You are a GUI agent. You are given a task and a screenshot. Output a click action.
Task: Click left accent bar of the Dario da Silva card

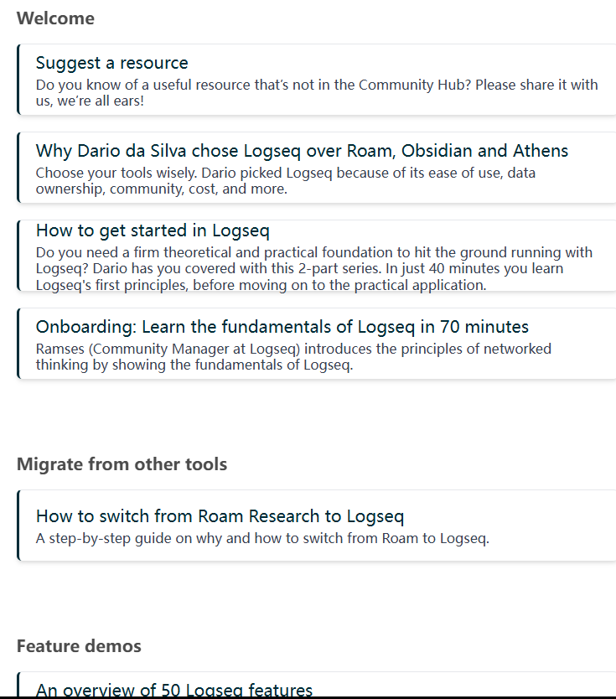[x=18, y=168]
